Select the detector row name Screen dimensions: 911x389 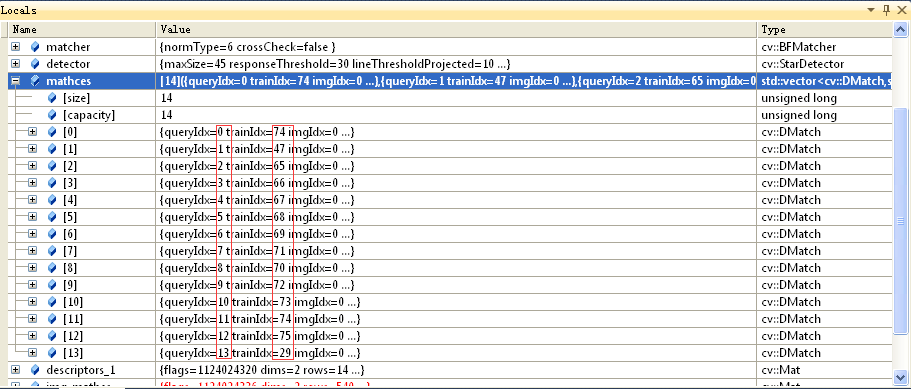click(x=68, y=63)
